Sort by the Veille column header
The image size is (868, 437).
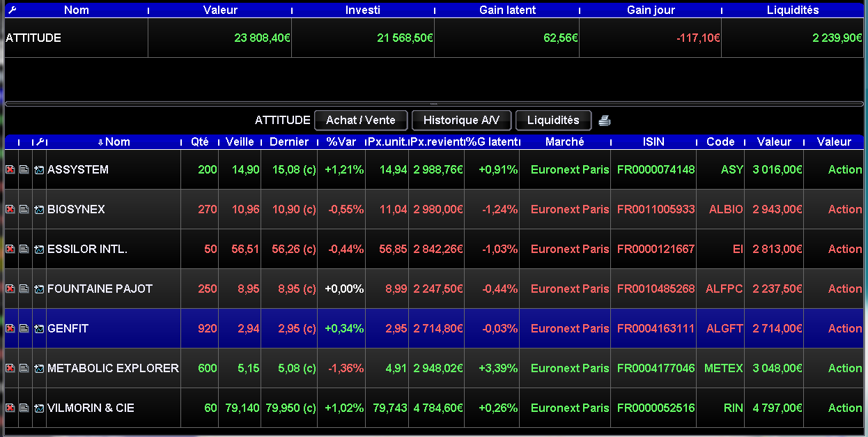coord(240,141)
